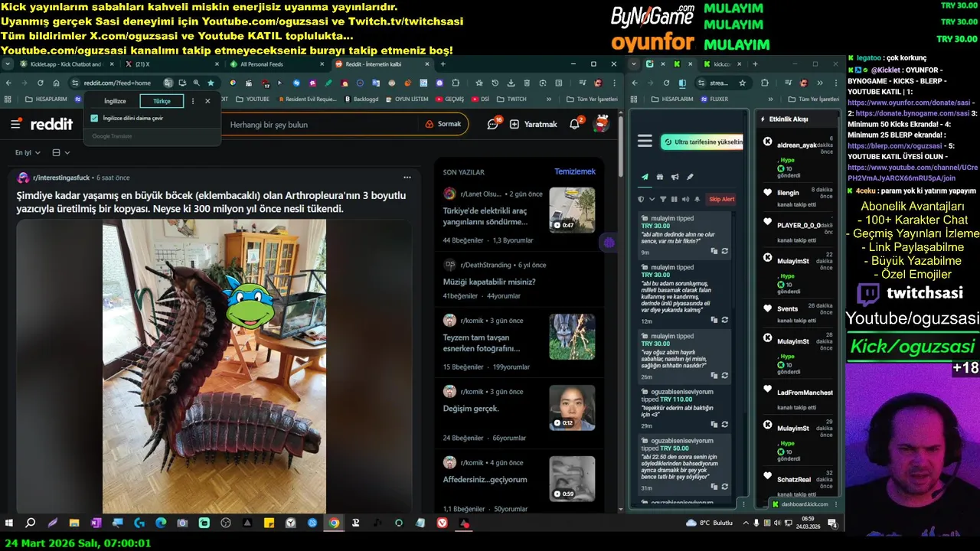The width and height of the screenshot is (980, 551).
Task: Open Reddit notifications bell
Action: pyautogui.click(x=575, y=123)
